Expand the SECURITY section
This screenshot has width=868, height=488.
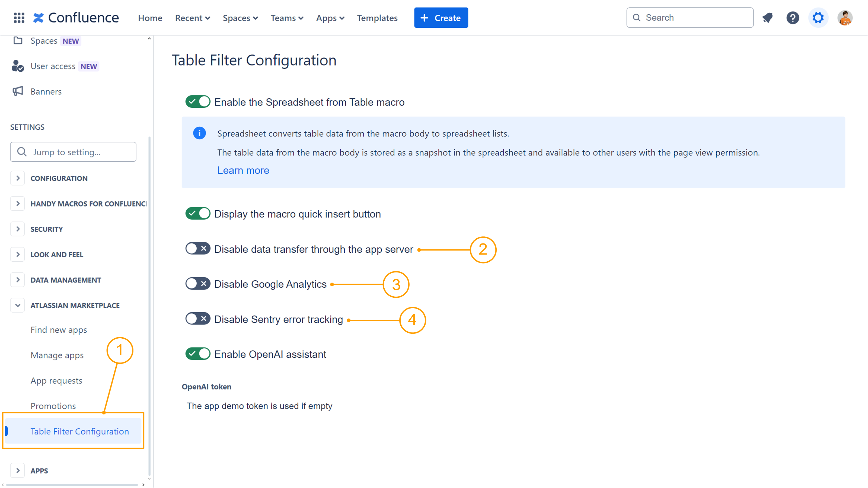tap(18, 229)
